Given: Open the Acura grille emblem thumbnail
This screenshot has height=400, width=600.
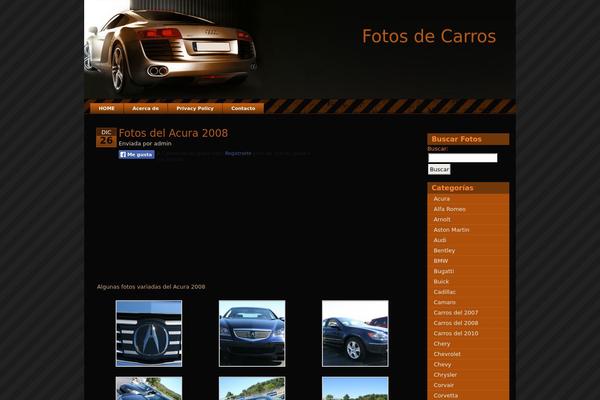Looking at the screenshot, I should tap(149, 333).
